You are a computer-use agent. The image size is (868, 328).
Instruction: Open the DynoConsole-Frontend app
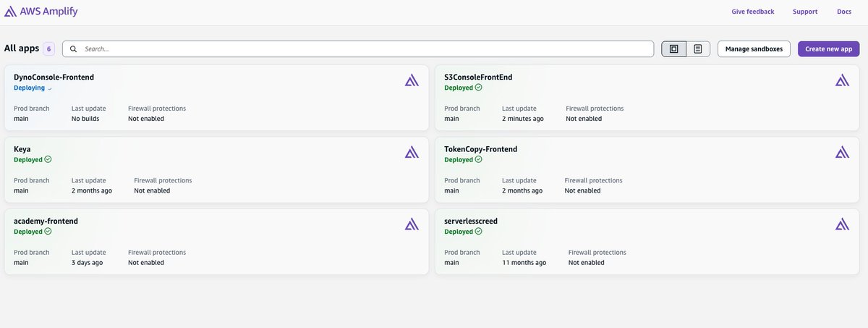point(54,77)
